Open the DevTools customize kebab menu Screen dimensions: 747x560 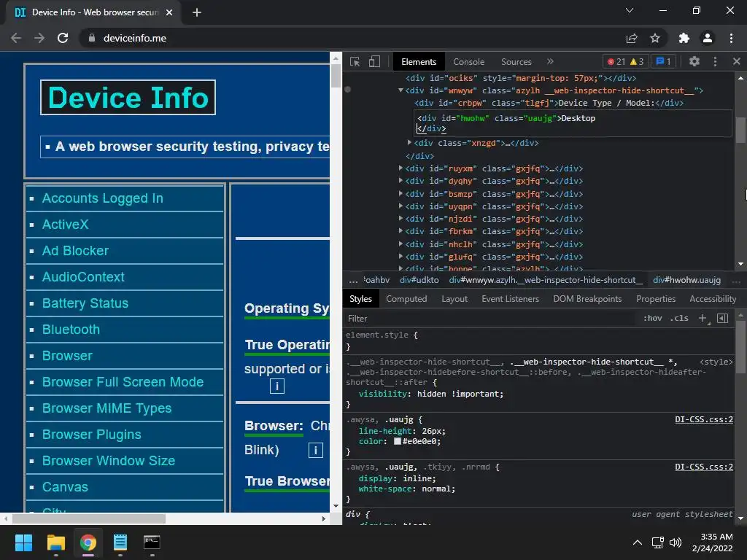point(715,61)
